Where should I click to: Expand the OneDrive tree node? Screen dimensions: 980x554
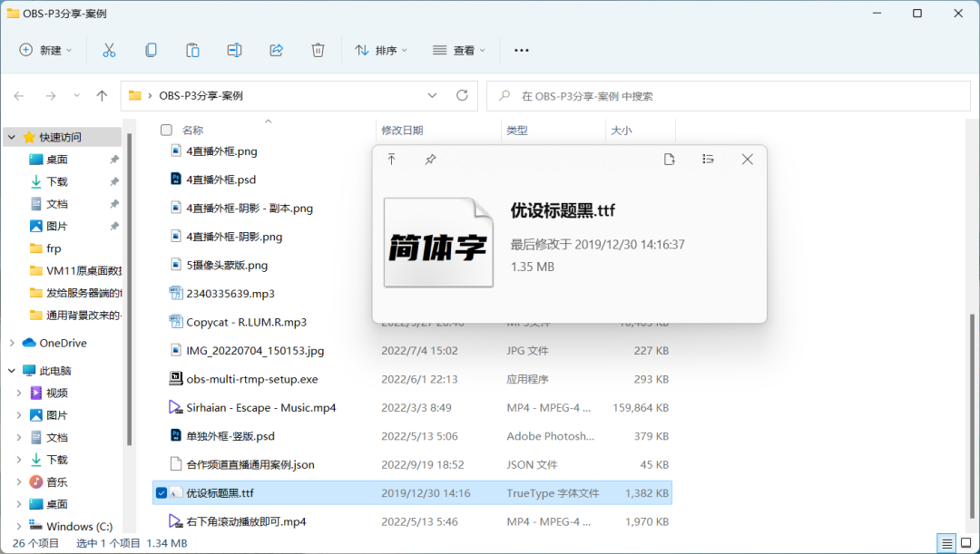[12, 343]
